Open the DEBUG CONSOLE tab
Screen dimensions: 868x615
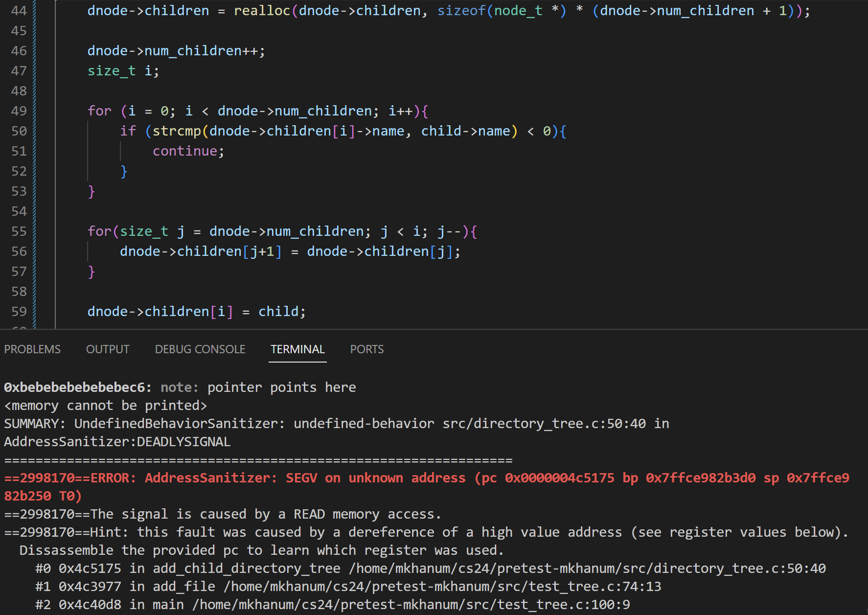pos(200,349)
